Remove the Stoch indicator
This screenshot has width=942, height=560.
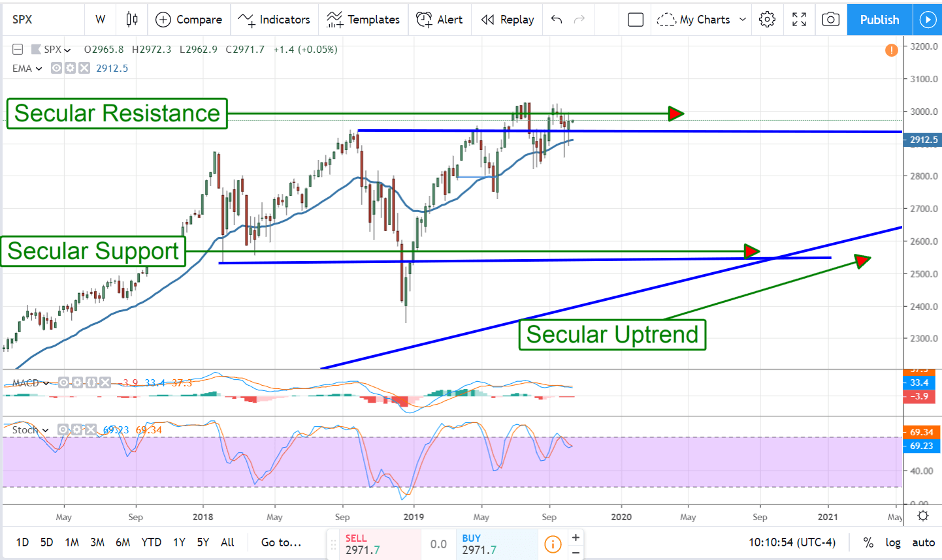[x=90, y=429]
